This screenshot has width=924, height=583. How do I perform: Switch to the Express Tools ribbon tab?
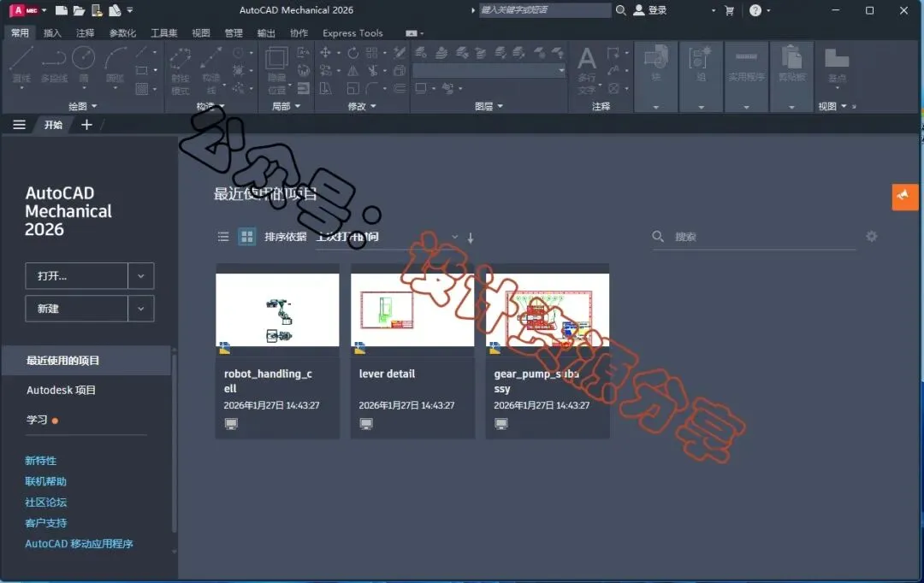point(352,33)
